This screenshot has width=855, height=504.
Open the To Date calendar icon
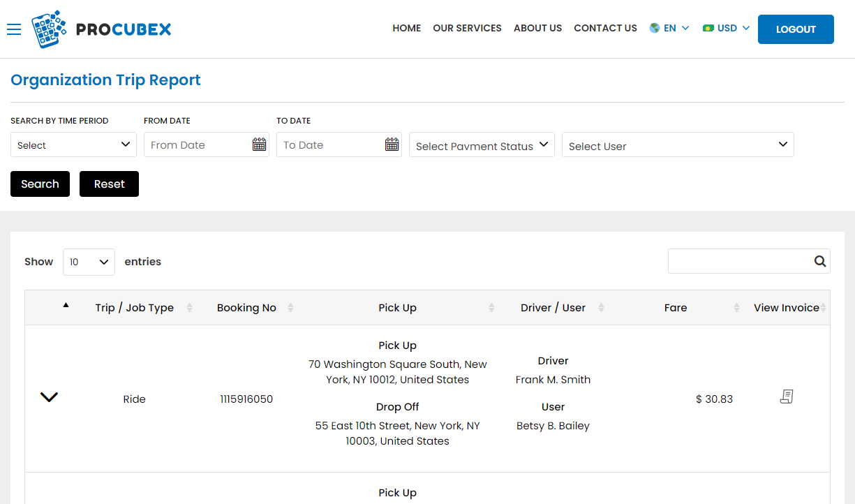click(x=392, y=144)
